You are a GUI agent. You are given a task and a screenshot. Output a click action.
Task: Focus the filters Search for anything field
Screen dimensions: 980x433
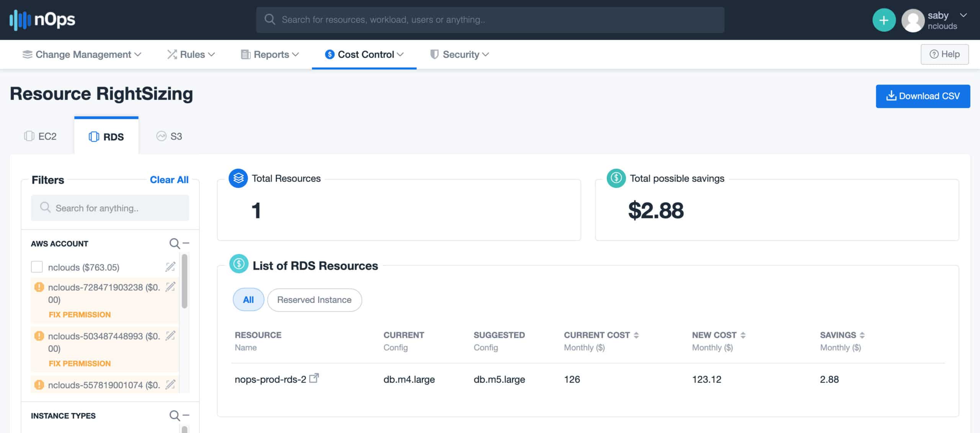pos(110,208)
